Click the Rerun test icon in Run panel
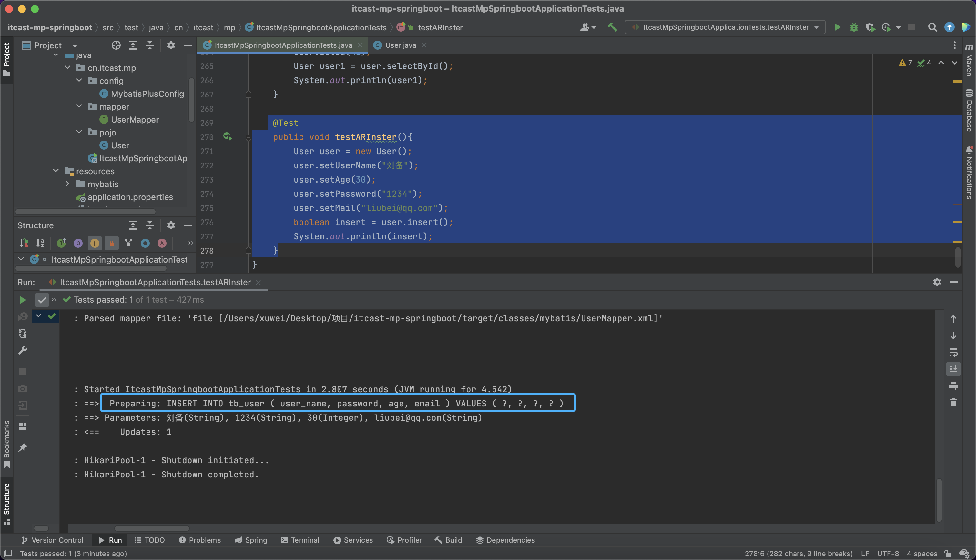 pyautogui.click(x=23, y=300)
